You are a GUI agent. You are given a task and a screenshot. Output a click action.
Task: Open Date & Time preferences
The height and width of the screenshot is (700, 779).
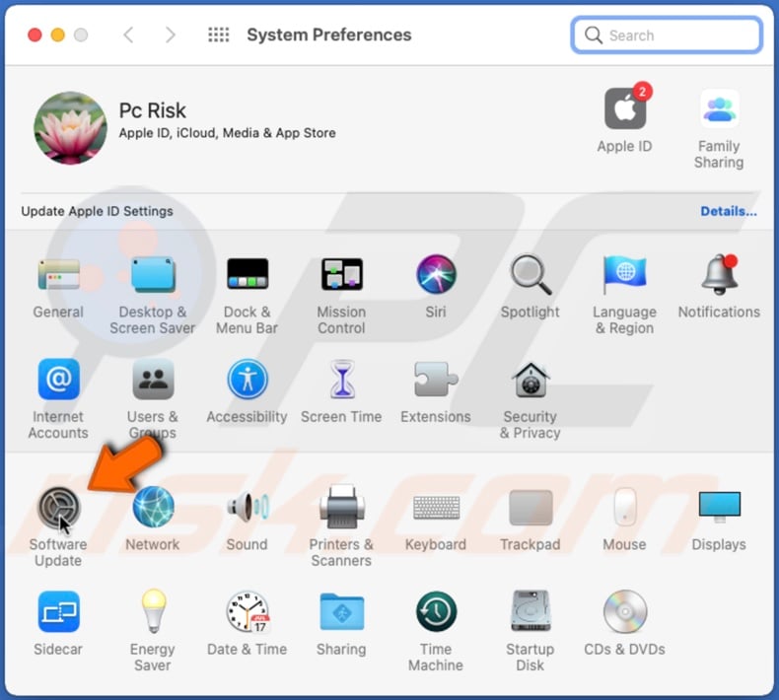point(248,611)
